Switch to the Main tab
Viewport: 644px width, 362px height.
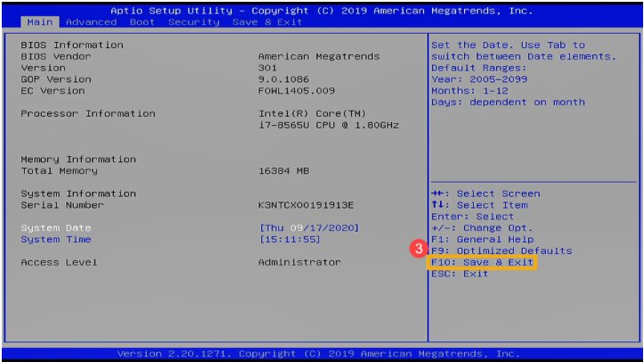pos(39,21)
